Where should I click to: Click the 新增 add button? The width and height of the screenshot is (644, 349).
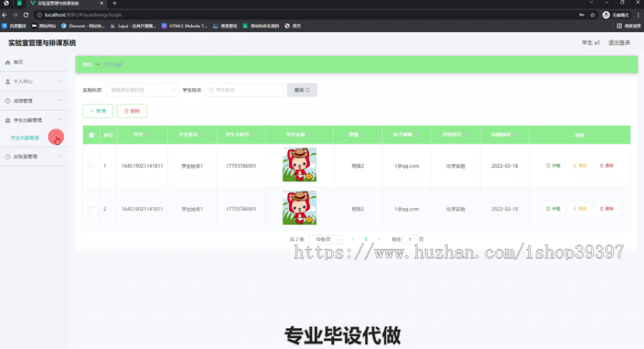pyautogui.click(x=98, y=111)
